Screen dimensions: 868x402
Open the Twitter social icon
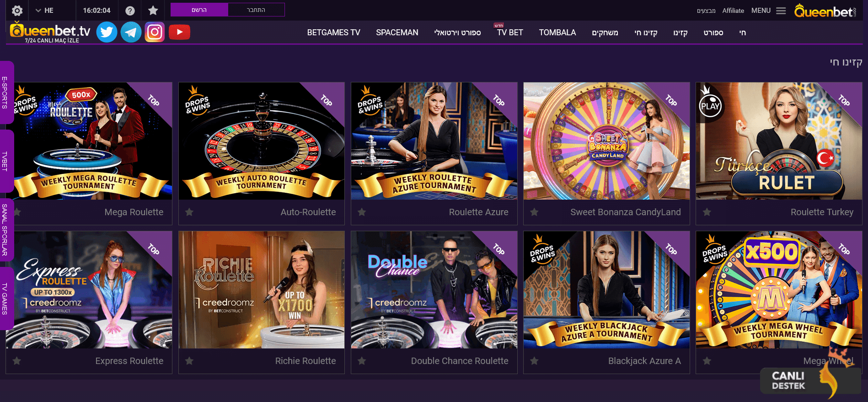[x=107, y=32]
